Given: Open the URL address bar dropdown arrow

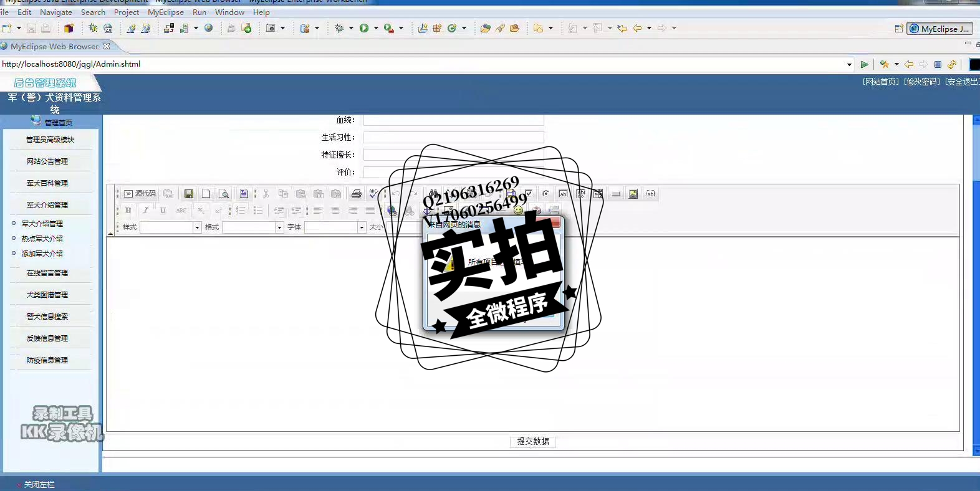Looking at the screenshot, I should coord(849,64).
